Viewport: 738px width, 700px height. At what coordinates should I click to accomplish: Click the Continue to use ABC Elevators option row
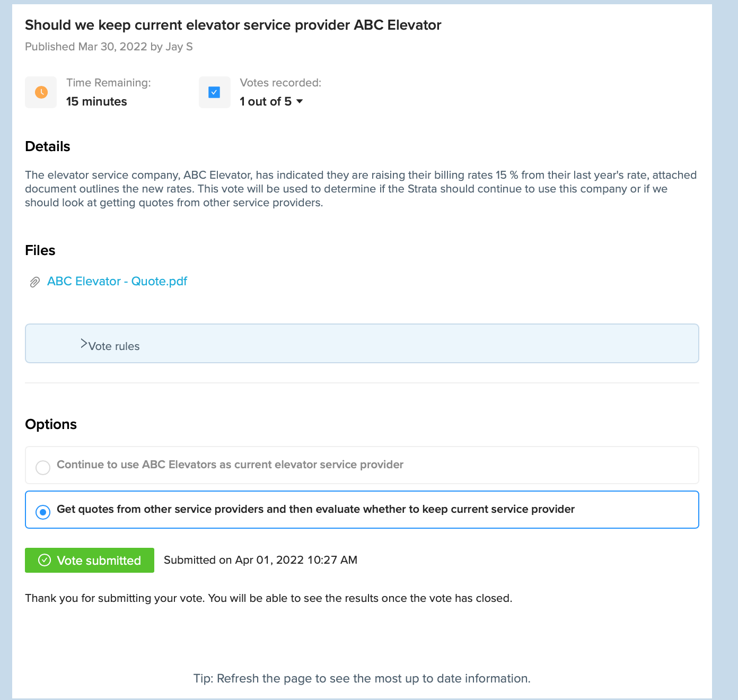coord(362,465)
